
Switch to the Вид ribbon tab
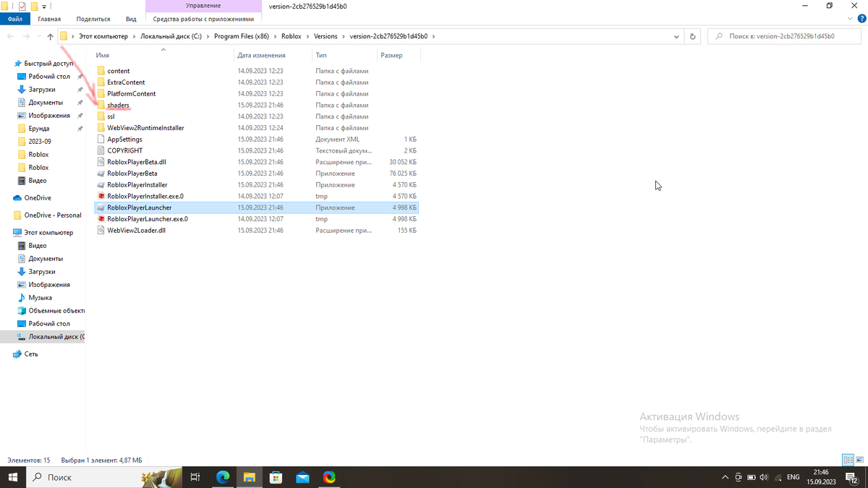[131, 19]
